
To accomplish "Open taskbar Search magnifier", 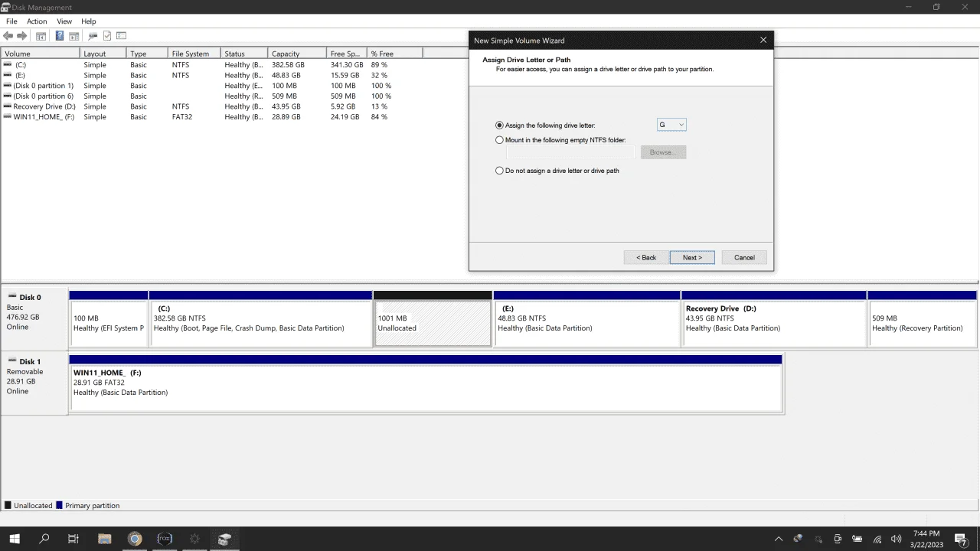I will click(44, 539).
